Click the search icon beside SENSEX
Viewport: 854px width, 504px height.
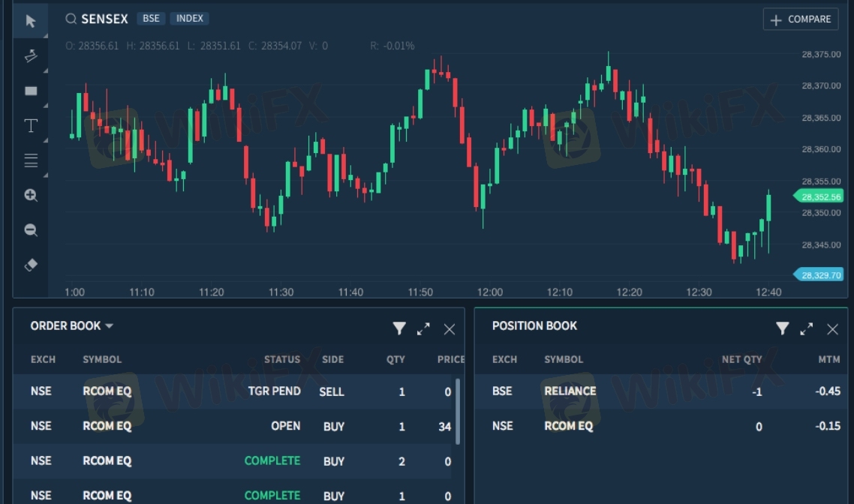point(71,19)
